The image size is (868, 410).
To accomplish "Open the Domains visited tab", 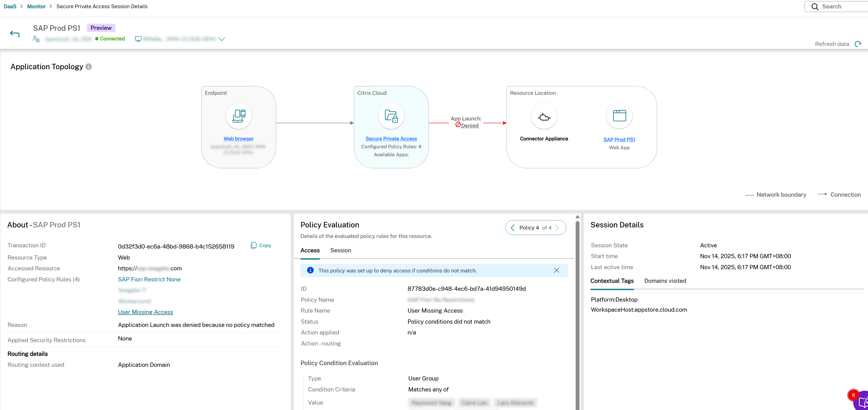I will [x=665, y=281].
